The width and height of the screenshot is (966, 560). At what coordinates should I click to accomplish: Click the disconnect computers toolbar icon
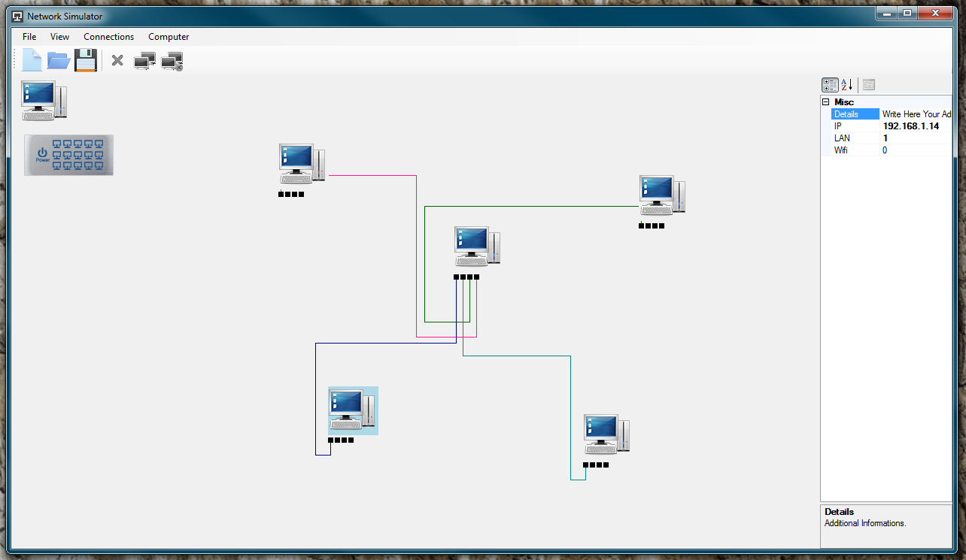pos(172,61)
